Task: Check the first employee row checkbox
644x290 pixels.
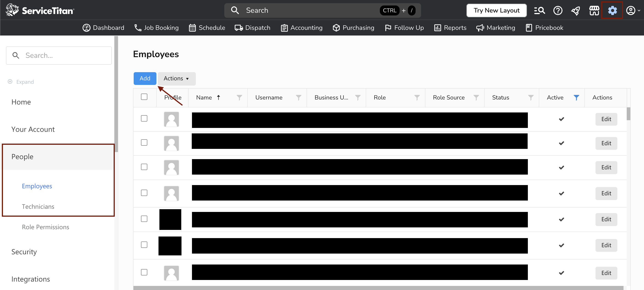Action: (144, 119)
